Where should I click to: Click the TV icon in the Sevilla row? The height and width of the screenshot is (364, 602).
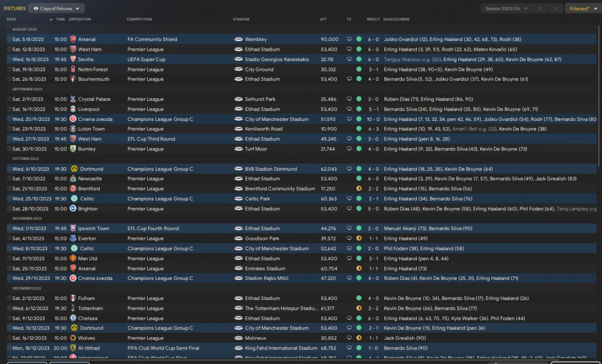[x=349, y=59]
